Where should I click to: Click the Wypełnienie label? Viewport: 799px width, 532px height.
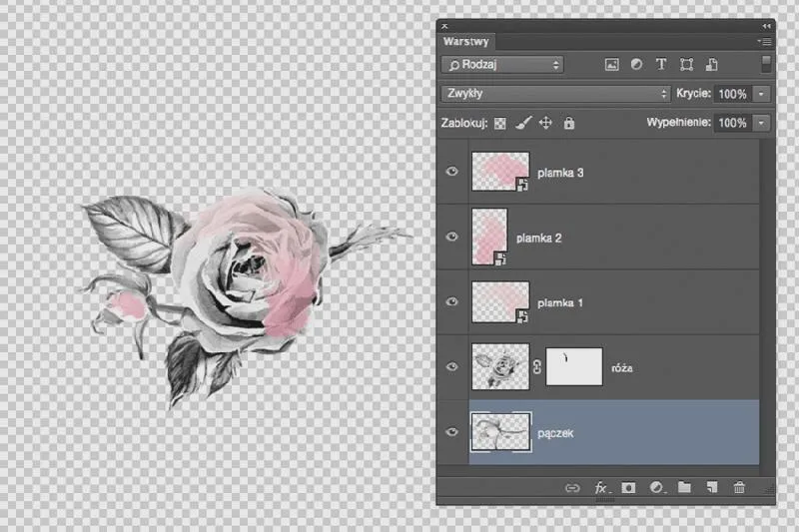click(678, 123)
